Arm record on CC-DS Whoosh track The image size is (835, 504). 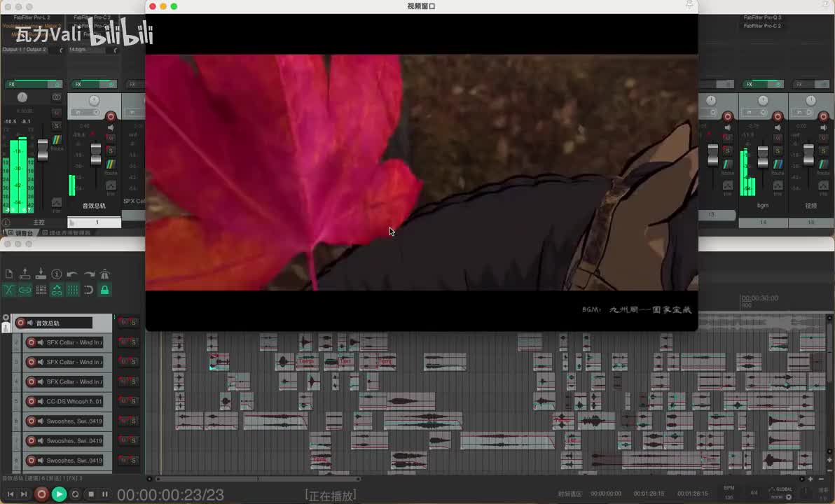pos(31,401)
